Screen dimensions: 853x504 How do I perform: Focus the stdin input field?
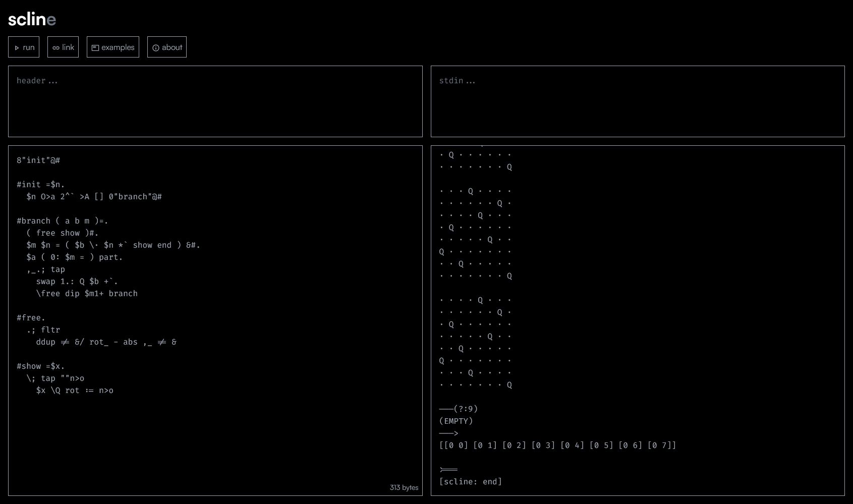tap(638, 101)
